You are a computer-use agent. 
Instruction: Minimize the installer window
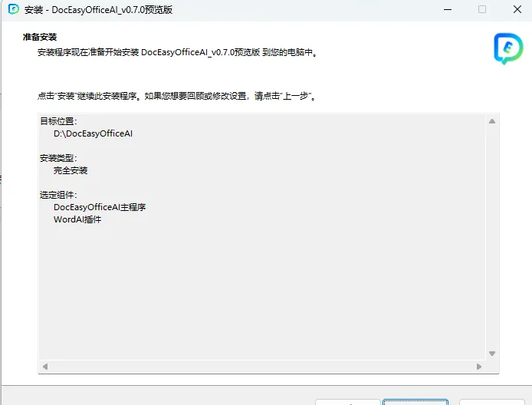point(448,9)
